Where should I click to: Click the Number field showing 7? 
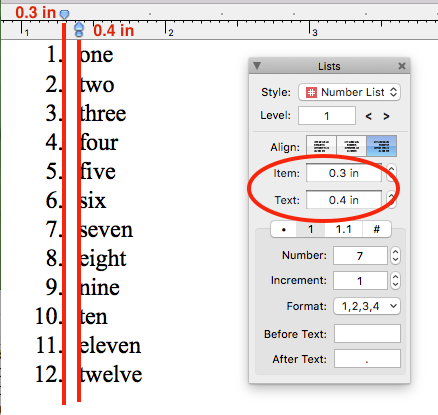360,256
